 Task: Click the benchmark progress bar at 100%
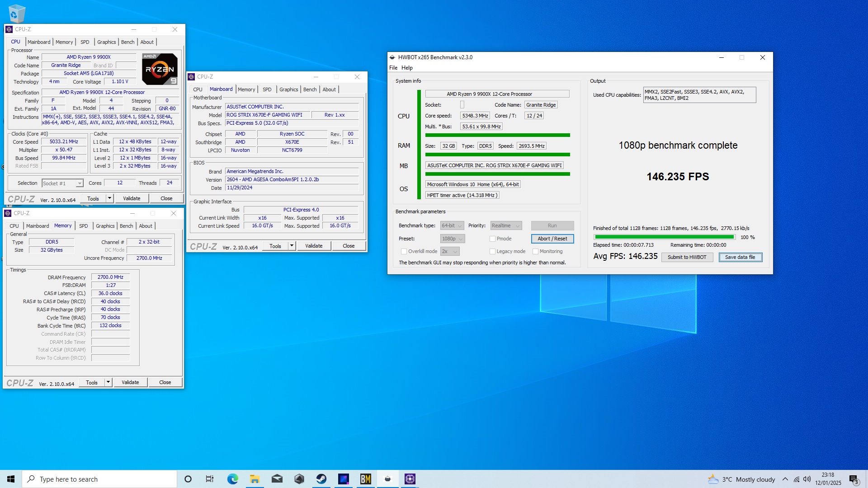click(665, 237)
